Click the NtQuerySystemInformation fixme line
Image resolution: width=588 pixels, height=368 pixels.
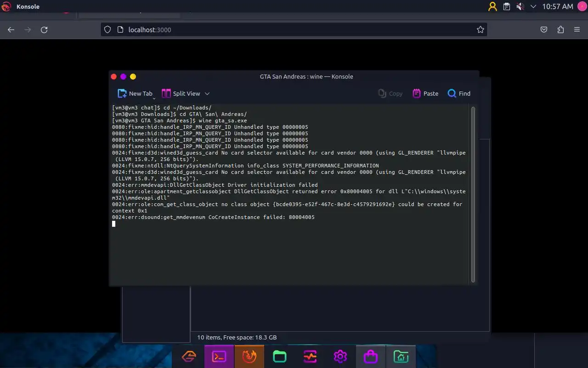click(245, 166)
